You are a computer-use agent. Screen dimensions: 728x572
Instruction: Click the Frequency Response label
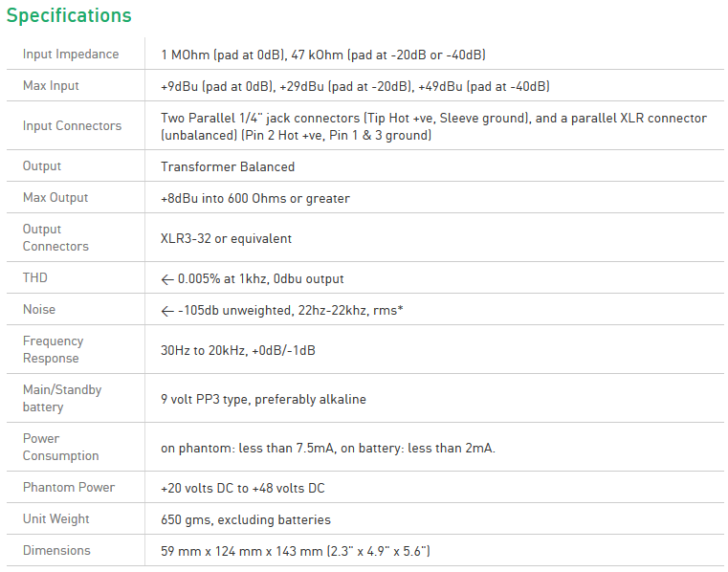53,350
